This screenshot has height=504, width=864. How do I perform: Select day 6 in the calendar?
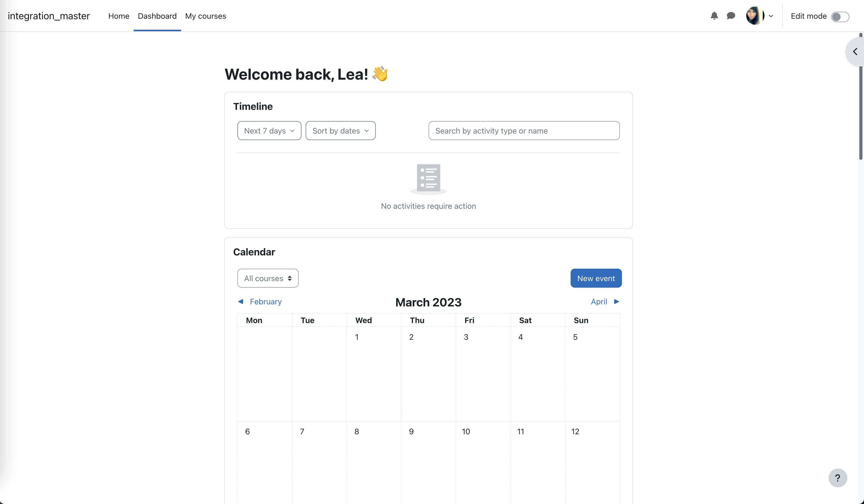pos(247,432)
